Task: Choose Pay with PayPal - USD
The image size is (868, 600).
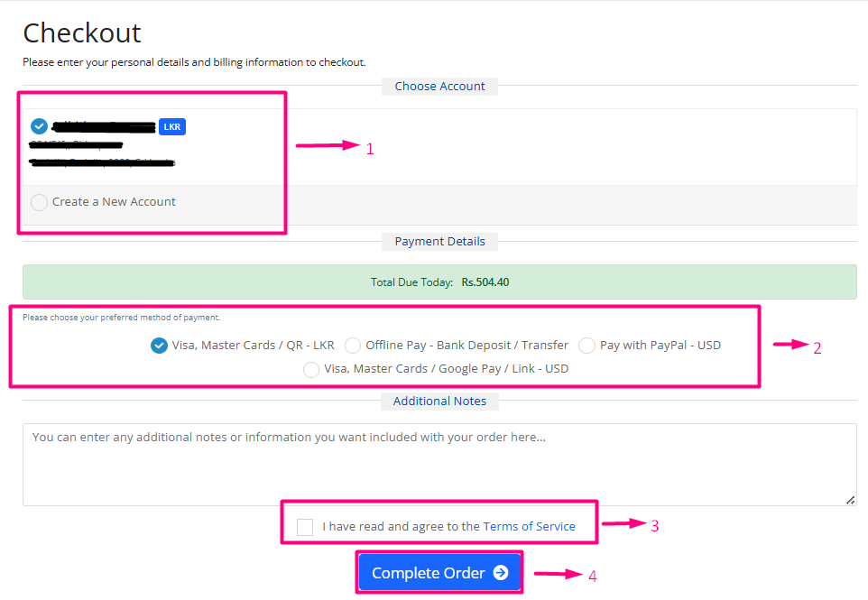Action: [587, 346]
